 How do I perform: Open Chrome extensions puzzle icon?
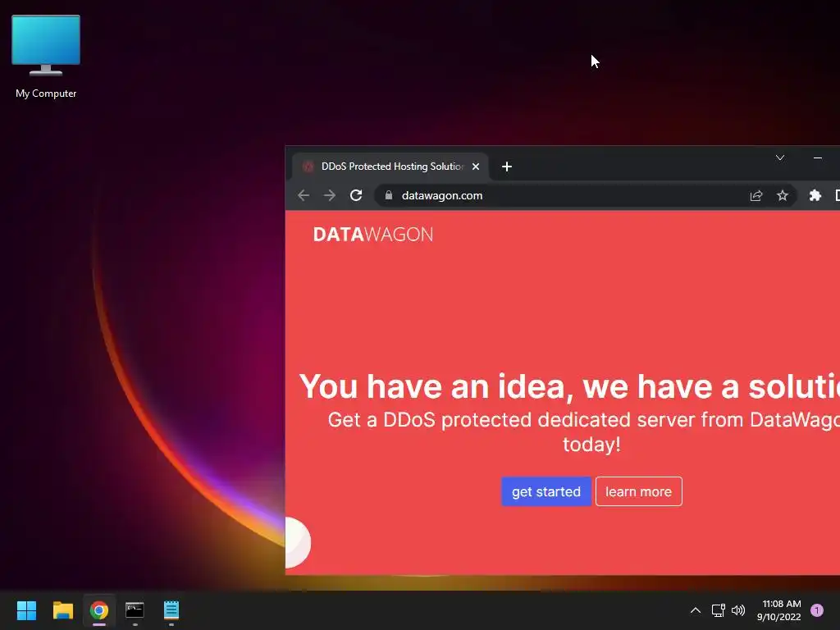[815, 195]
